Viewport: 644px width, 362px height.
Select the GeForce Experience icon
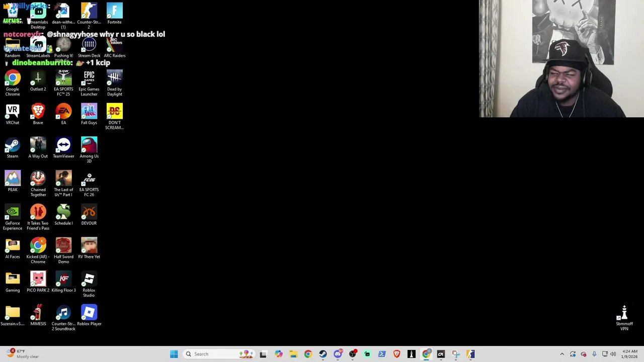click(13, 217)
